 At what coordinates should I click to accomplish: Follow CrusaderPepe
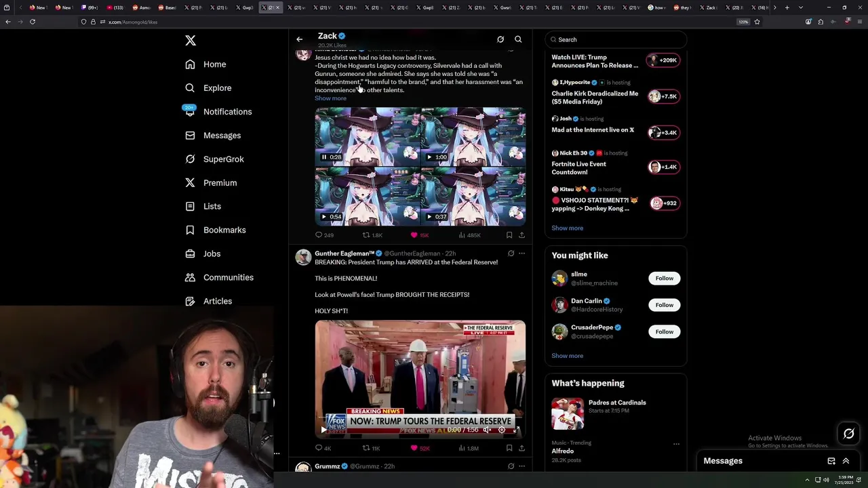tap(665, 331)
